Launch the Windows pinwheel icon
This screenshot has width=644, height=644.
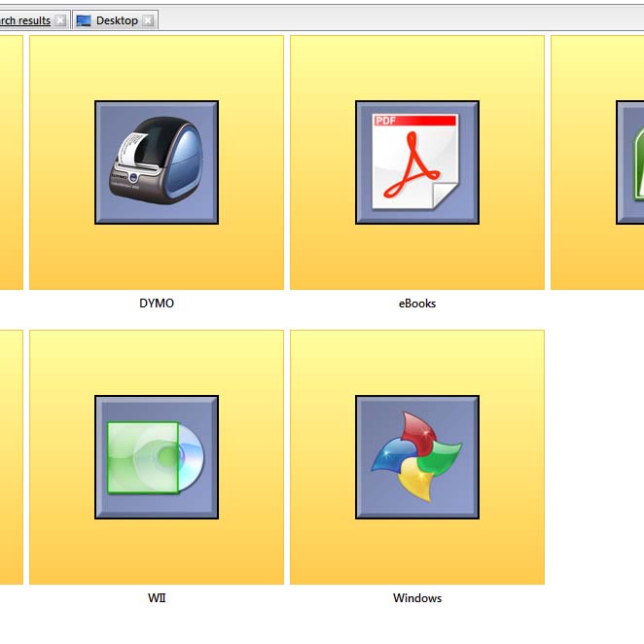pyautogui.click(x=417, y=457)
